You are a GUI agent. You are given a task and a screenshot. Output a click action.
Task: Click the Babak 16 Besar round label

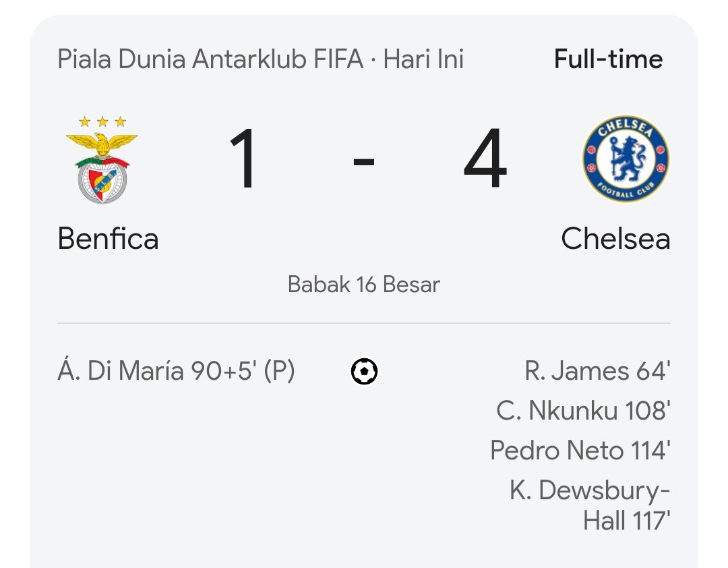[x=364, y=285]
